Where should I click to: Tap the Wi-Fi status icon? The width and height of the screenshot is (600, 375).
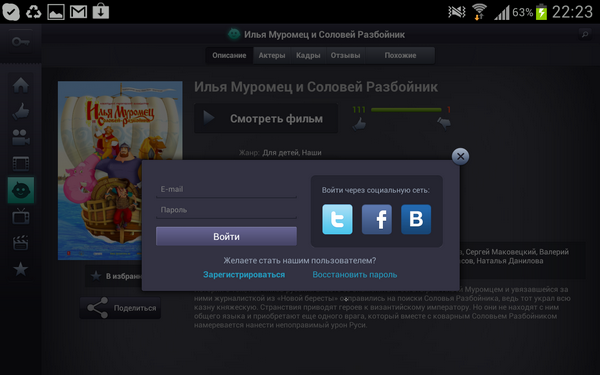click(x=479, y=12)
